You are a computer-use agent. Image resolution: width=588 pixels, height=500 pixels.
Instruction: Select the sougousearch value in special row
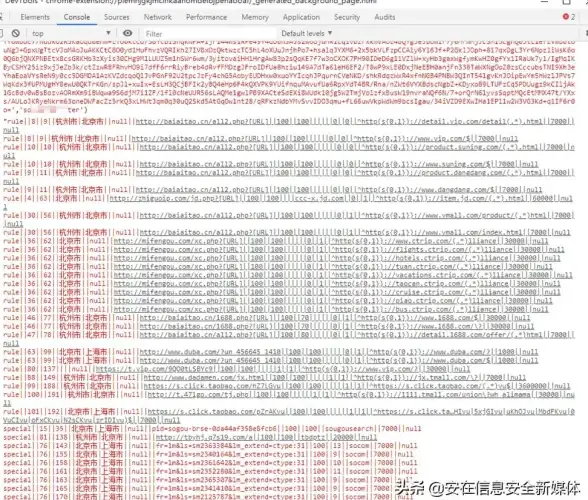pyautogui.click(x=349, y=429)
